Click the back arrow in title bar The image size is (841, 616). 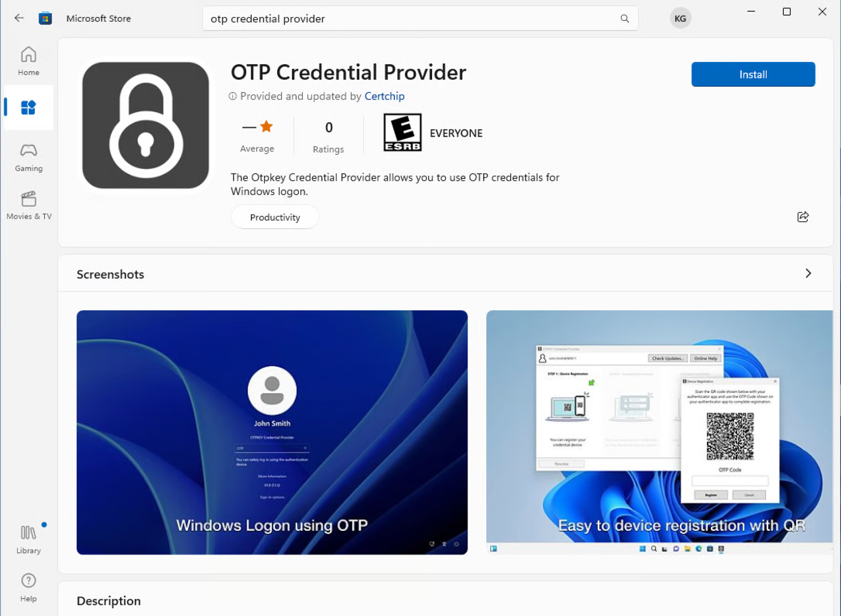[19, 18]
